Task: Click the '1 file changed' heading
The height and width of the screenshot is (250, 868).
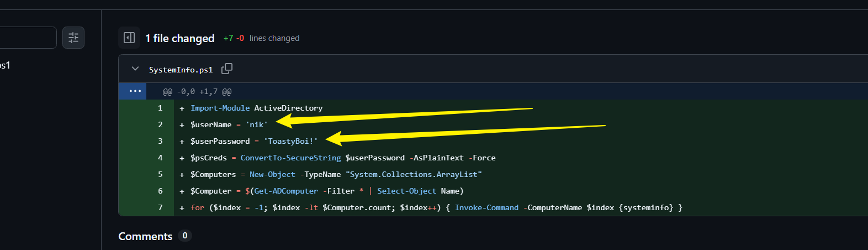Action: coord(180,38)
